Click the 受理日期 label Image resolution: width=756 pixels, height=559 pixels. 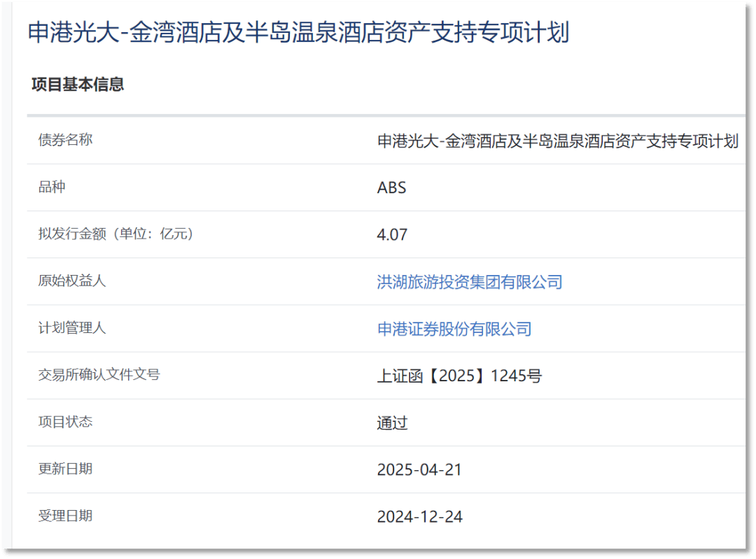coord(65,516)
